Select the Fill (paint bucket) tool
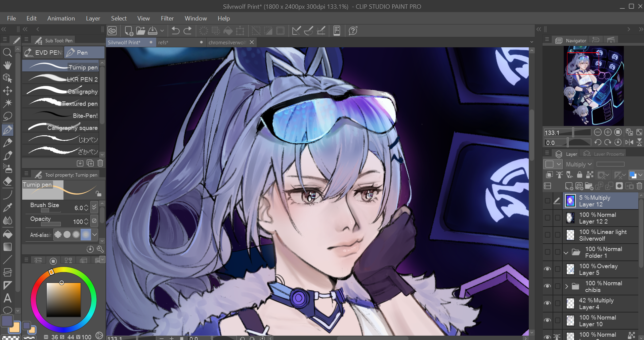 tap(7, 234)
